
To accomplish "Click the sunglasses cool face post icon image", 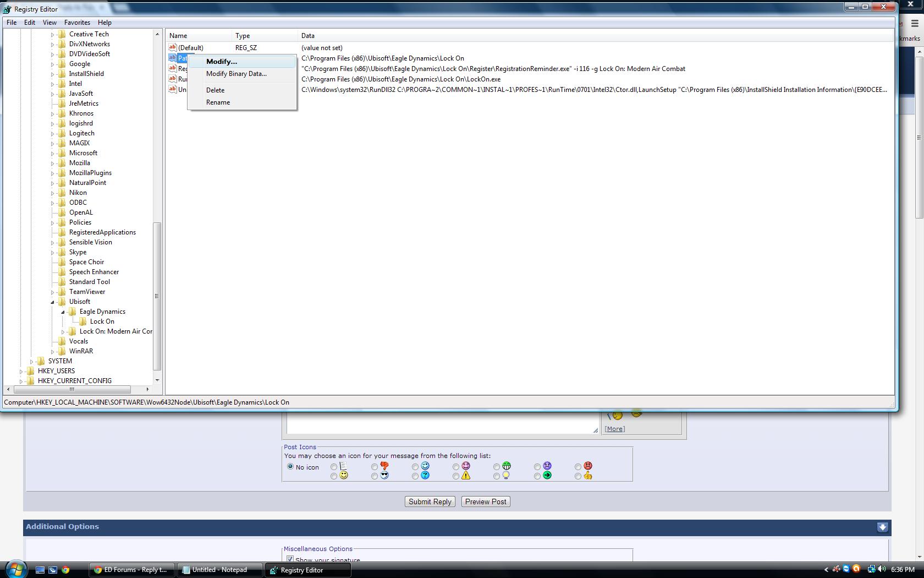I will pos(384,475).
